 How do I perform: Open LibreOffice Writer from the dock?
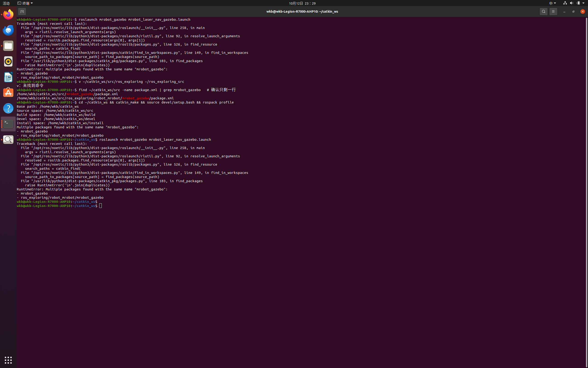(x=8, y=77)
